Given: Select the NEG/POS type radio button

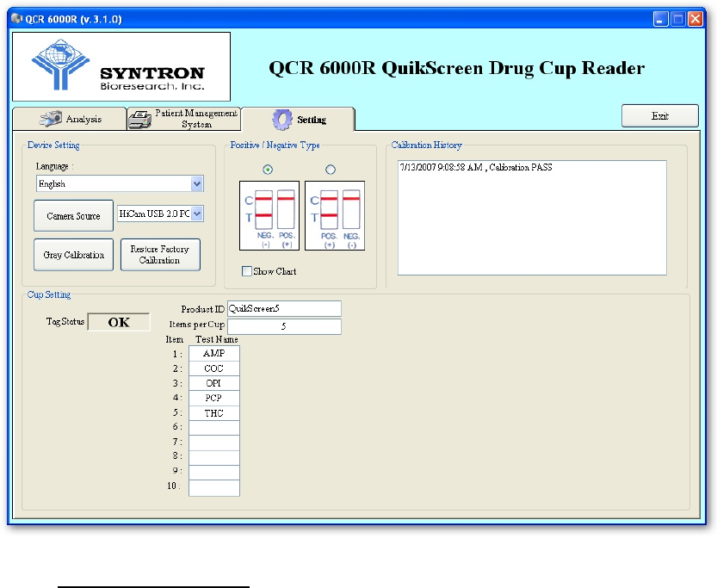Looking at the screenshot, I should pyautogui.click(x=268, y=170).
